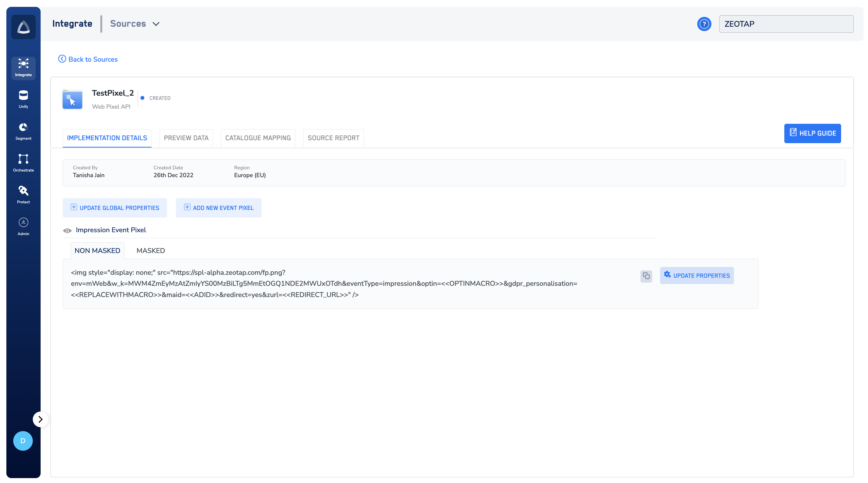Click the help question mark icon
868x483 pixels.
point(704,24)
